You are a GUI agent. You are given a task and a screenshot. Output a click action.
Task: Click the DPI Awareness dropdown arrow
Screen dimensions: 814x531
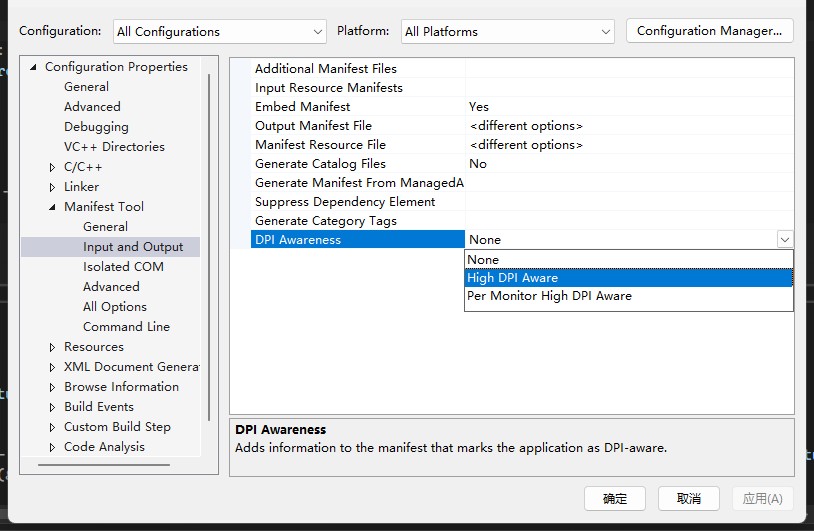(x=784, y=240)
